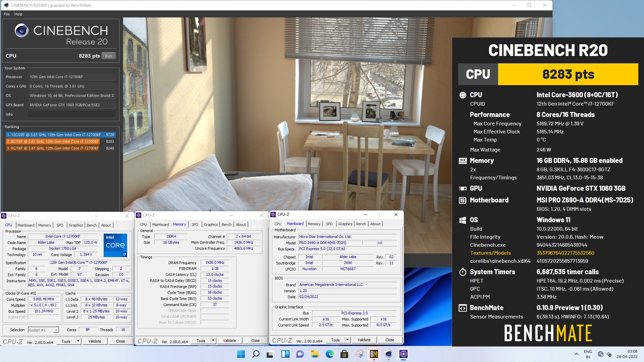Image resolution: width=644 pixels, height=362 pixels.
Task: Click the yellow 8283 pts BenchMate score
Action: (x=568, y=74)
